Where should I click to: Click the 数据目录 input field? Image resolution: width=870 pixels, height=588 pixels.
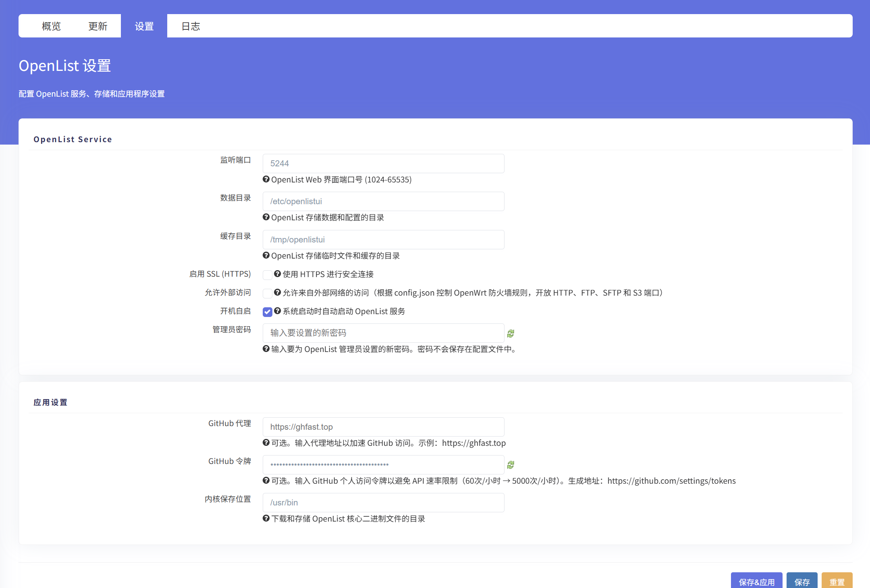(x=383, y=201)
